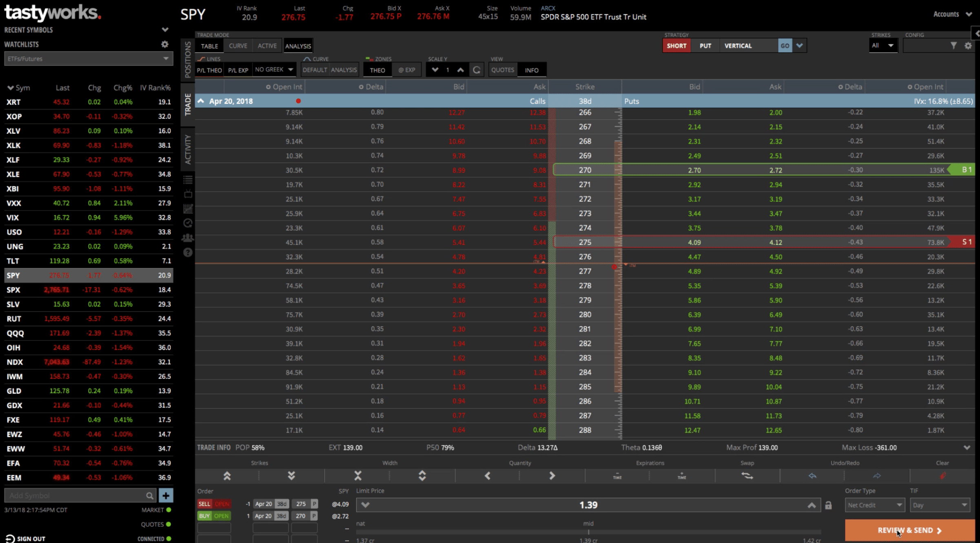Open POSITIONS side tab

[188, 60]
